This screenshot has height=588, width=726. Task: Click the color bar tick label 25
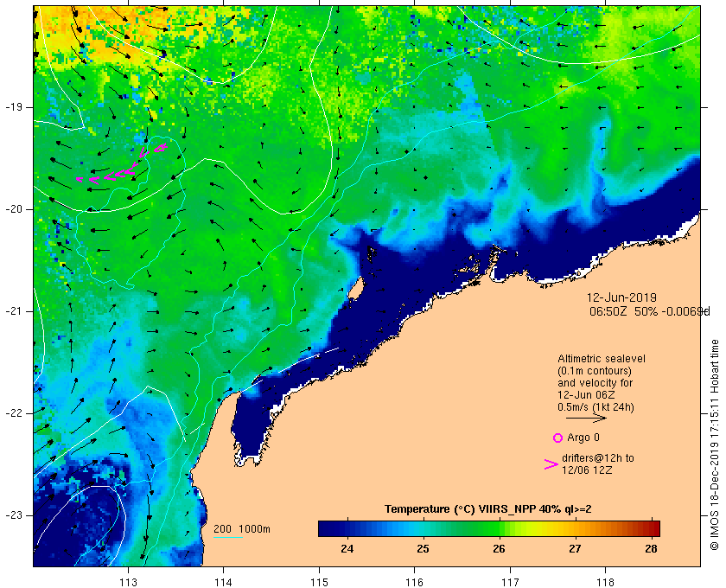coord(423,548)
